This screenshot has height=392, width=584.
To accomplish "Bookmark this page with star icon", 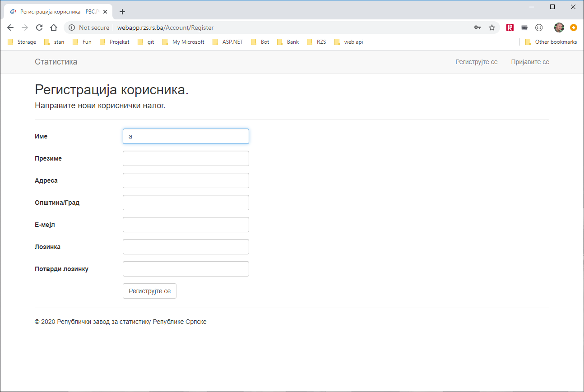I will pyautogui.click(x=492, y=28).
